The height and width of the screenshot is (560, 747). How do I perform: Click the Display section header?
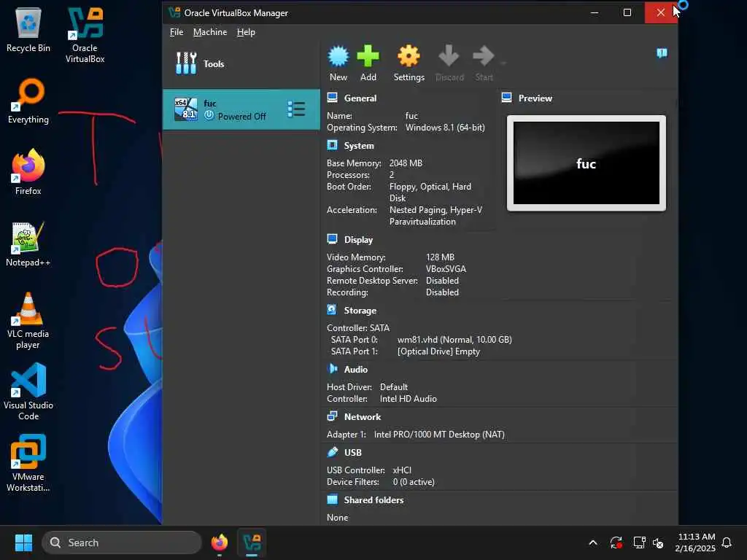pyautogui.click(x=358, y=240)
